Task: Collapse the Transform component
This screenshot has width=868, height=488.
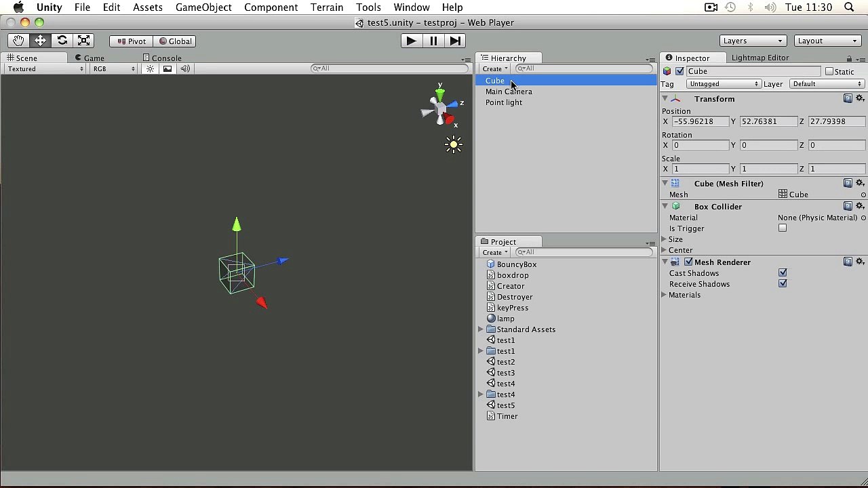Action: tap(665, 99)
